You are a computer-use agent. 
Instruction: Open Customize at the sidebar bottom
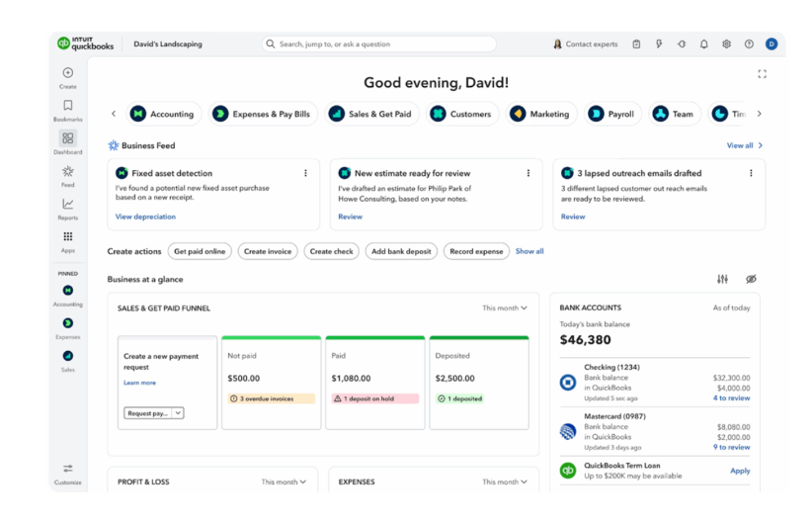tap(68, 475)
